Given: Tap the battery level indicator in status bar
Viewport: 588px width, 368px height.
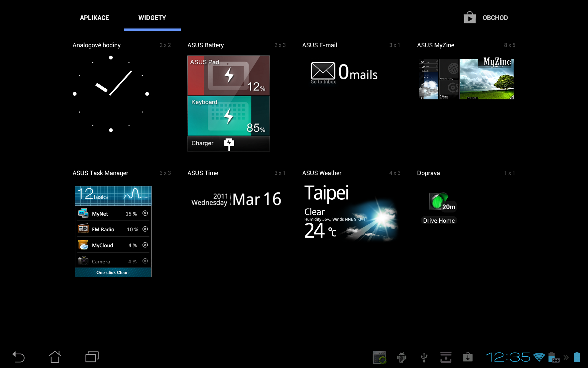Looking at the screenshot, I should click(577, 357).
